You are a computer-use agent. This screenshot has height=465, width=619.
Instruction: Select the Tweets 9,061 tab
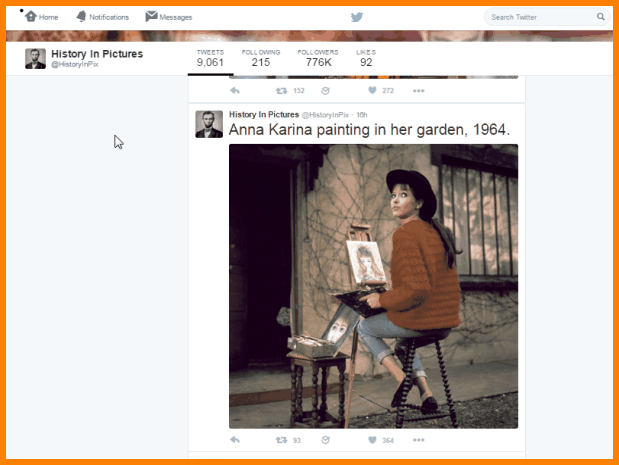pos(210,58)
